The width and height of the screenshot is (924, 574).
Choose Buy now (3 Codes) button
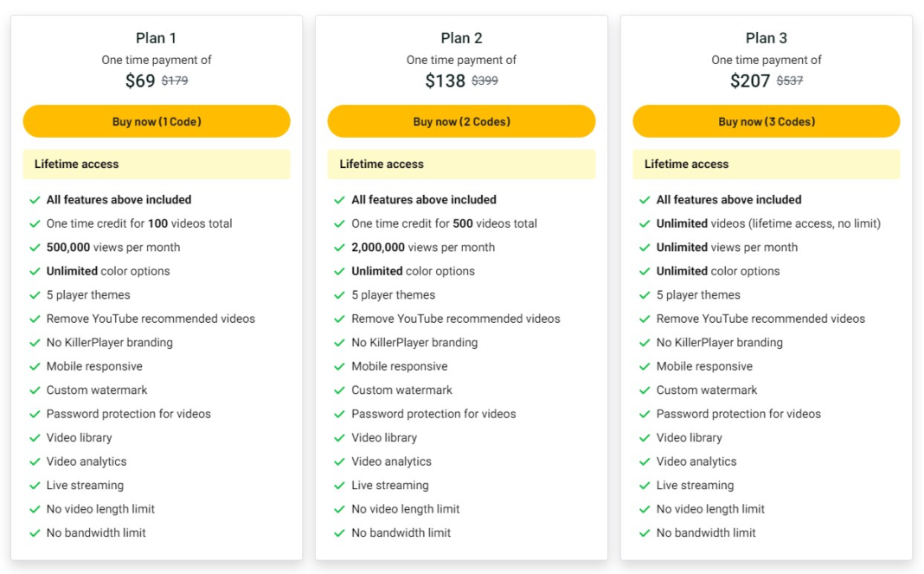click(x=767, y=121)
